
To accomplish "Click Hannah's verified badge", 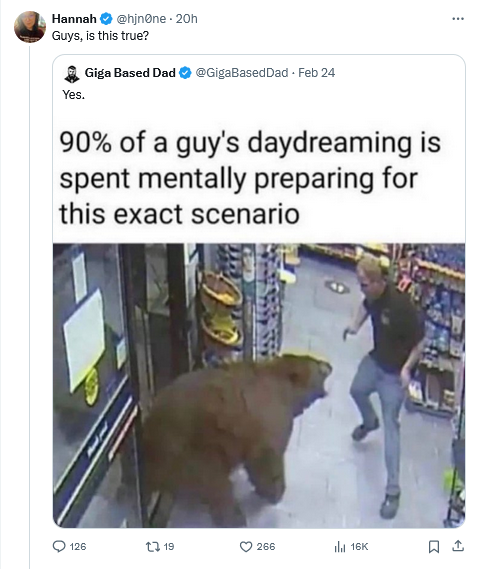I will 106,19.
